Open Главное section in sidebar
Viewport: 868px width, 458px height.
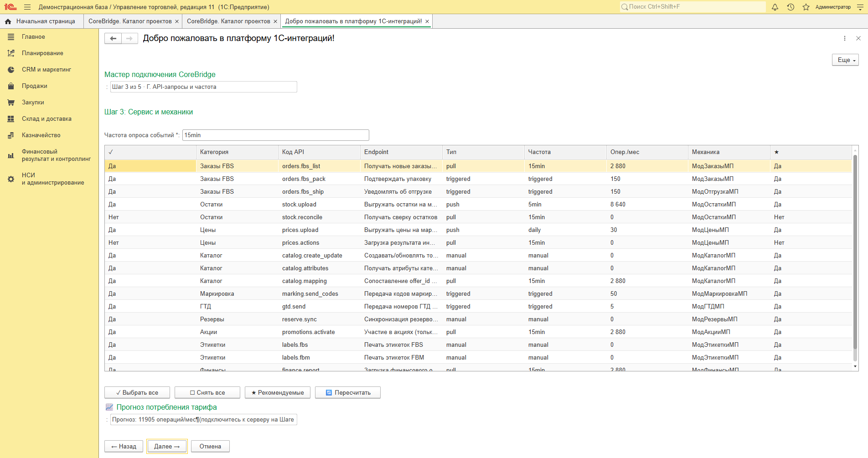click(x=33, y=37)
